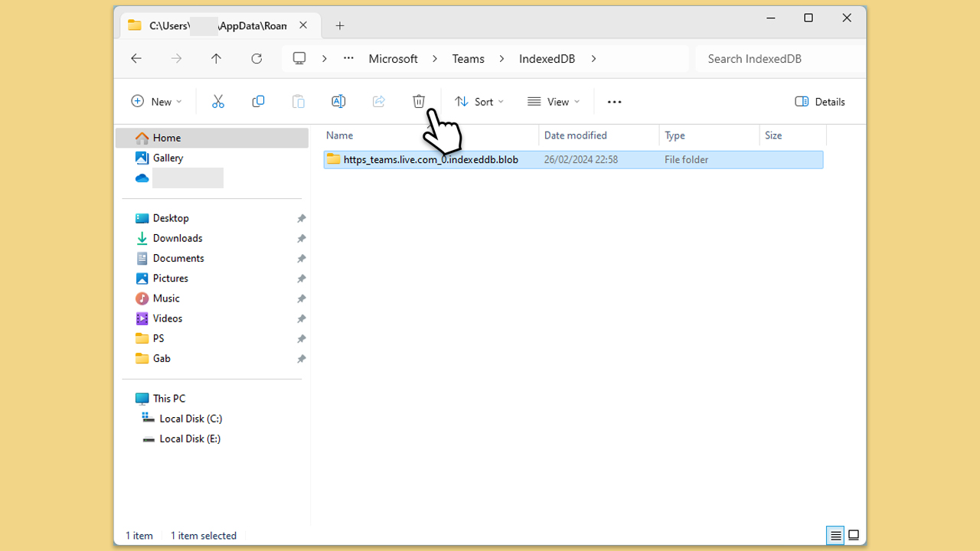Close the current File Explorer tab
This screenshot has height=551, width=980.
pos(303,25)
